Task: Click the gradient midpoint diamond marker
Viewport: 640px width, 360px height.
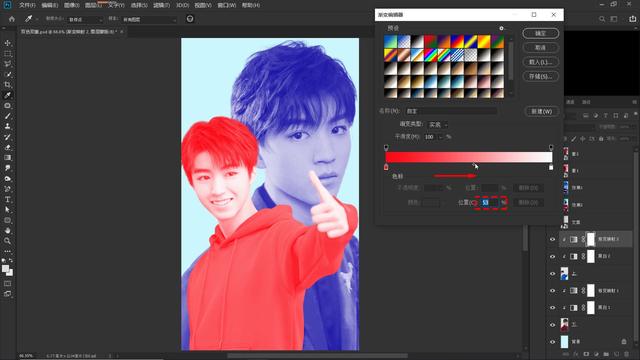Action: tap(474, 164)
